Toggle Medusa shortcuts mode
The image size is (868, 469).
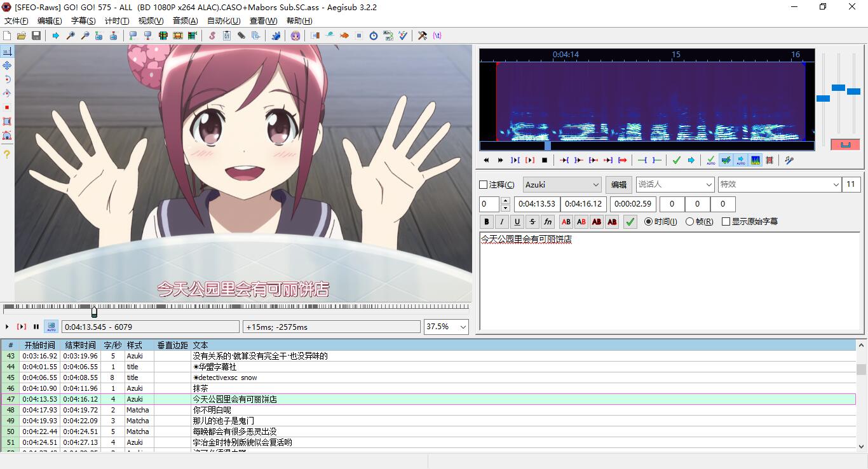click(769, 160)
